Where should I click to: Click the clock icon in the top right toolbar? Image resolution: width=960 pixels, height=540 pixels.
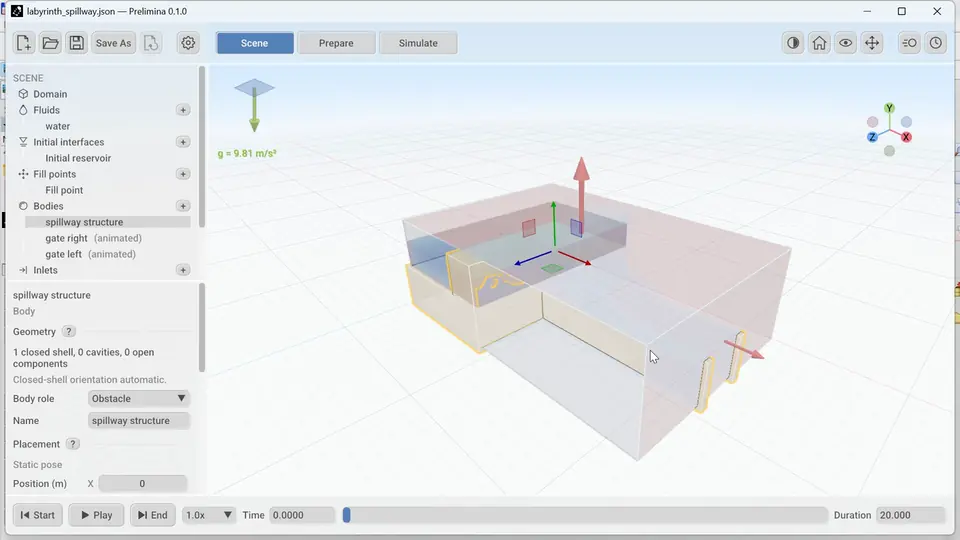(x=936, y=43)
